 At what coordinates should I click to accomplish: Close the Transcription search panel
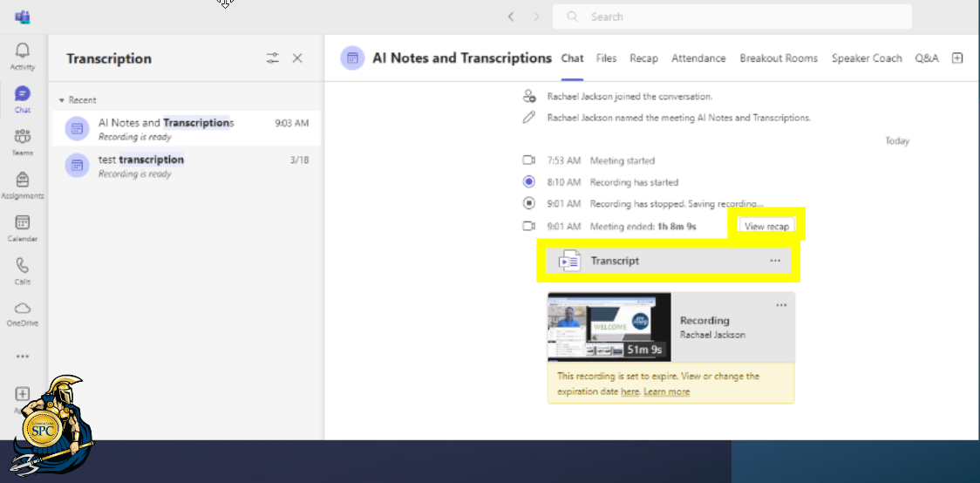(297, 58)
